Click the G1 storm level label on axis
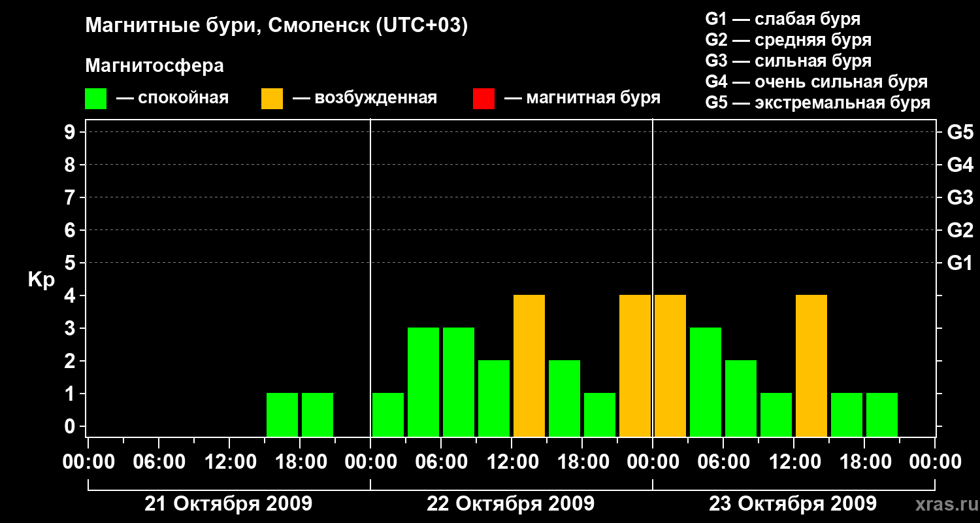Image resolution: width=980 pixels, height=523 pixels. point(960,263)
